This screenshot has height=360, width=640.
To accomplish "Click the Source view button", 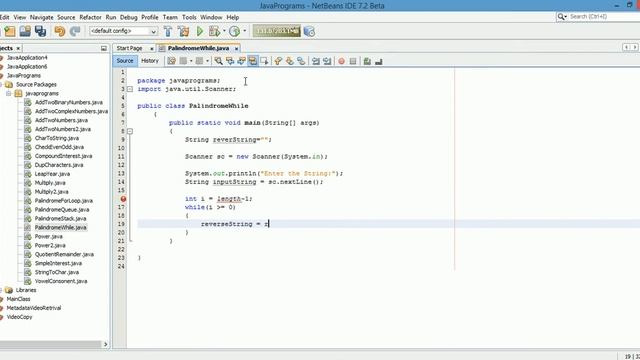I will [125, 61].
